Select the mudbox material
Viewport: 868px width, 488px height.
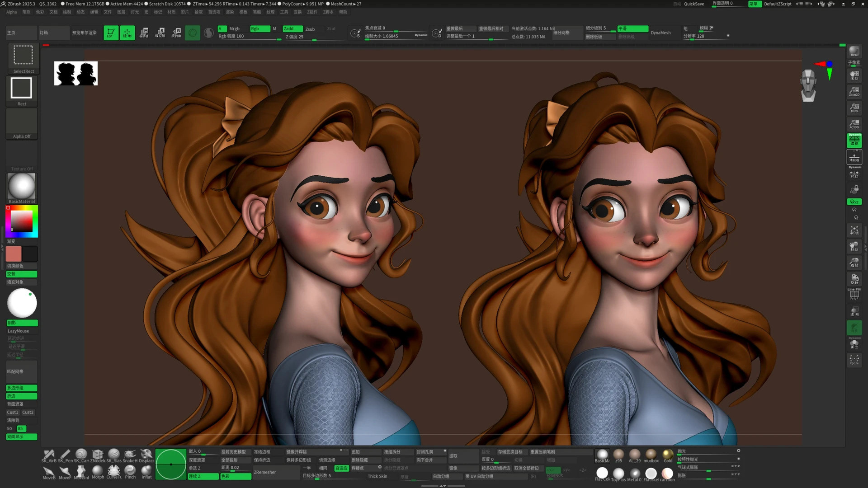pos(651,455)
